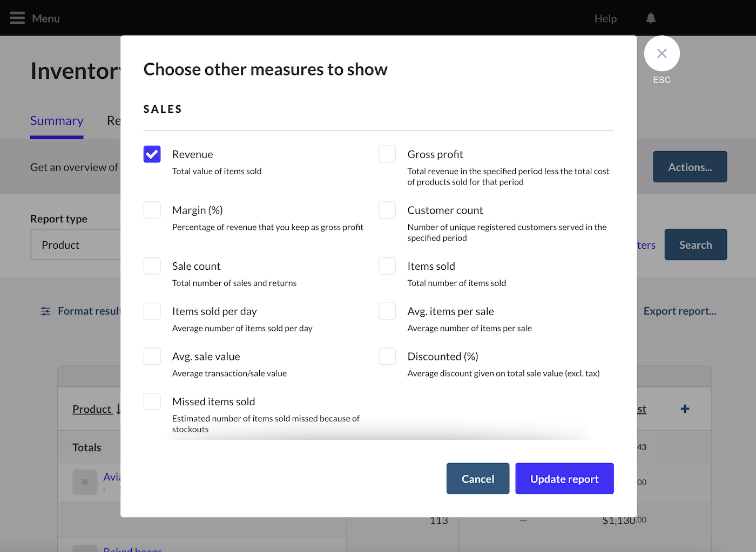This screenshot has height=552, width=756.
Task: Enable the Gross profit checkbox
Action: (387, 154)
